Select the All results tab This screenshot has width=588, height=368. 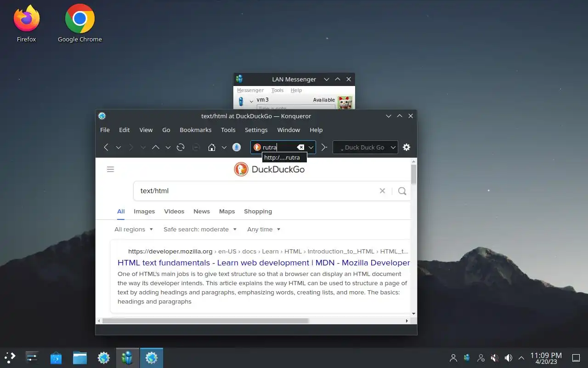pos(121,212)
